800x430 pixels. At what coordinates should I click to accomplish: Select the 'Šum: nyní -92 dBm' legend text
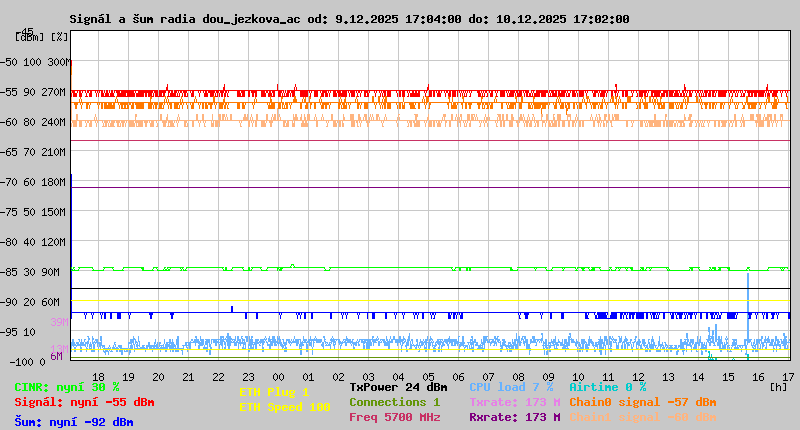coord(74,422)
